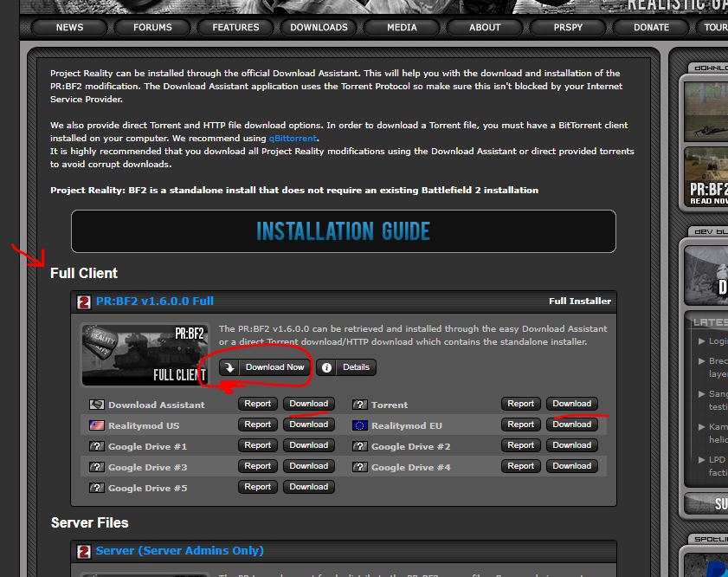The image size is (728, 577).
Task: Open the NEWS menu item
Action: pos(69,28)
